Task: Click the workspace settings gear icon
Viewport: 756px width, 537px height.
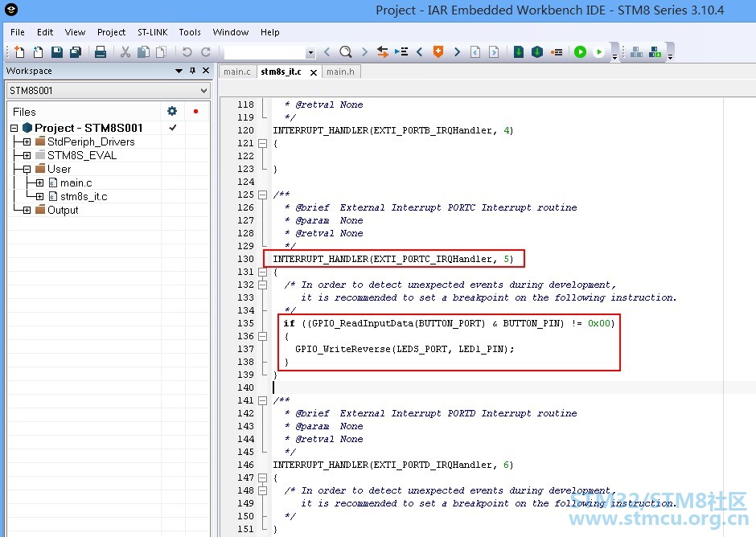Action: 172,112
